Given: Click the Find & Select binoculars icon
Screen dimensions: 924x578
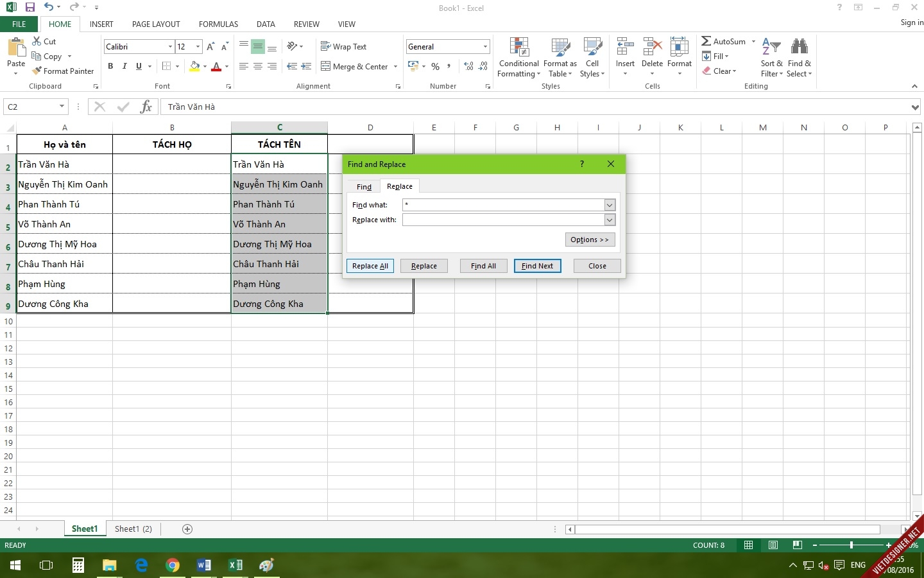Looking at the screenshot, I should [x=800, y=48].
